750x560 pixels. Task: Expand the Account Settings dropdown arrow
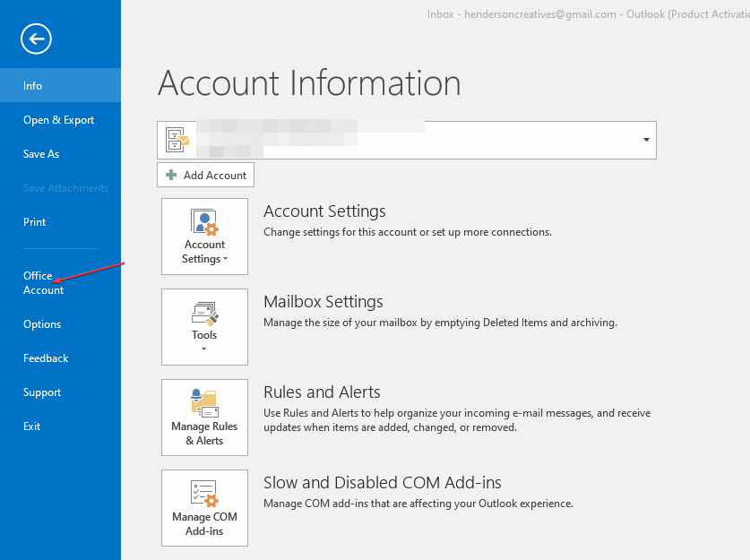point(225,259)
